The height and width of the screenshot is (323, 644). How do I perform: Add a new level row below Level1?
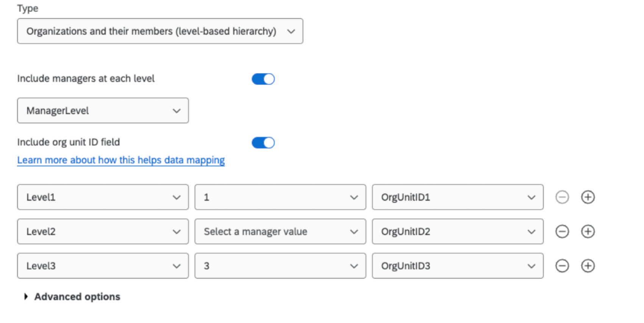coord(588,197)
